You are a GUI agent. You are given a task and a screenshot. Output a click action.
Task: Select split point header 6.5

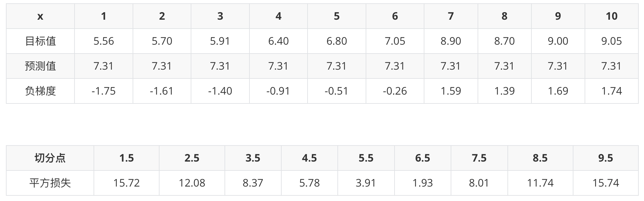(x=422, y=158)
